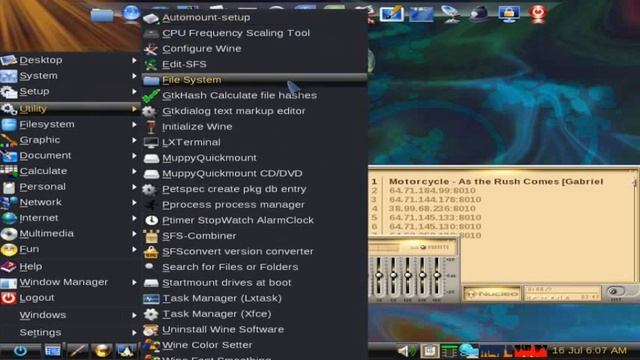Open the cloud weather tray icon

(x=469, y=351)
